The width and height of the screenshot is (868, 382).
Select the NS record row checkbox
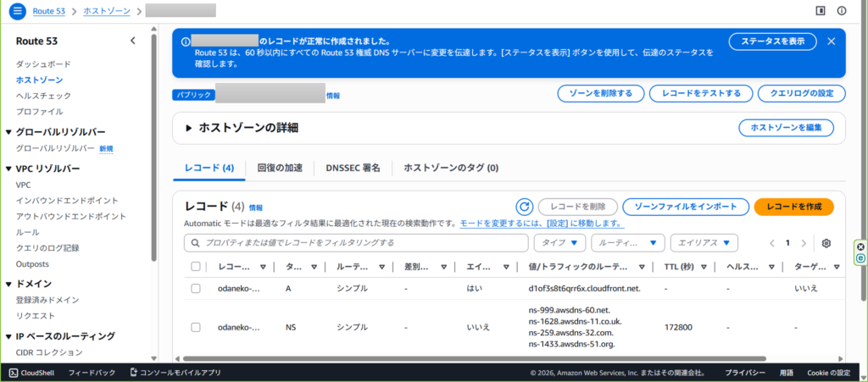(196, 327)
